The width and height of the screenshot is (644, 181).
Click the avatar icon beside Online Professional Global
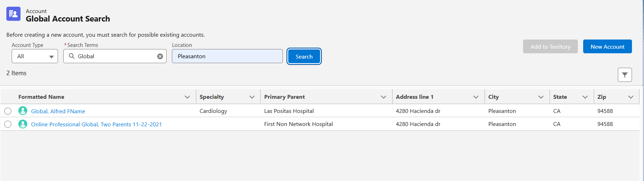pyautogui.click(x=23, y=124)
